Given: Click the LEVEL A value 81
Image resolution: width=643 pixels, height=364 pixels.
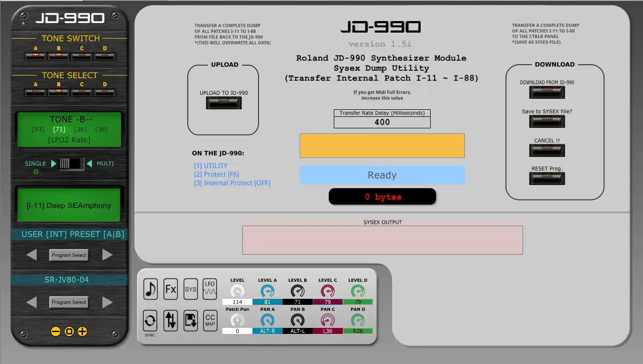Looking at the screenshot, I should [268, 302].
